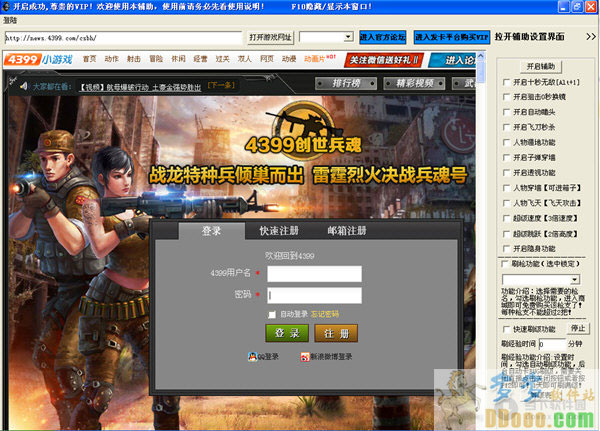Enable 开启十秒无敌 [Alt+1] checkbox
600x431 pixels.
pos(506,82)
